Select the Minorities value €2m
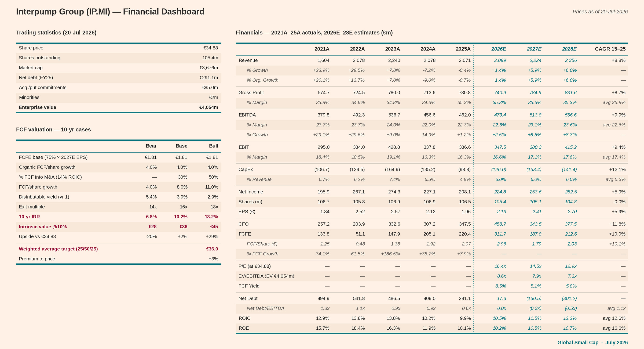This screenshot has height=349, width=644. tap(214, 98)
